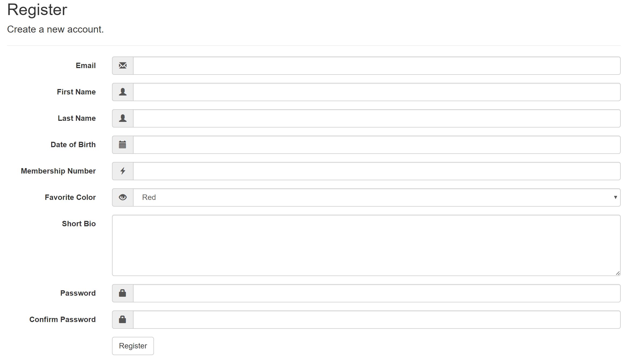The image size is (635, 364).
Task: Click the padlock icon next to Password
Action: (122, 293)
